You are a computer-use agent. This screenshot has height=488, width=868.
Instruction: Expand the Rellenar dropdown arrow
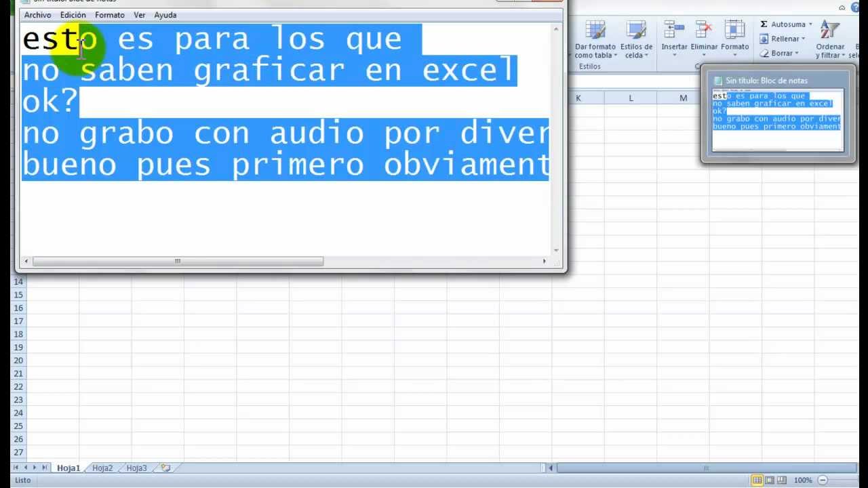(x=804, y=39)
